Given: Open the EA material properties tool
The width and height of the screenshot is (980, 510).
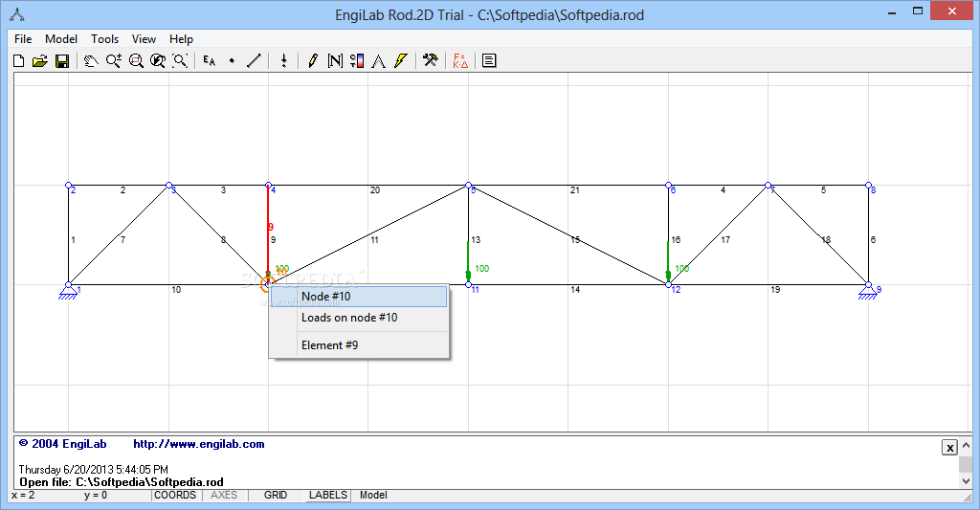Looking at the screenshot, I should coord(210,60).
